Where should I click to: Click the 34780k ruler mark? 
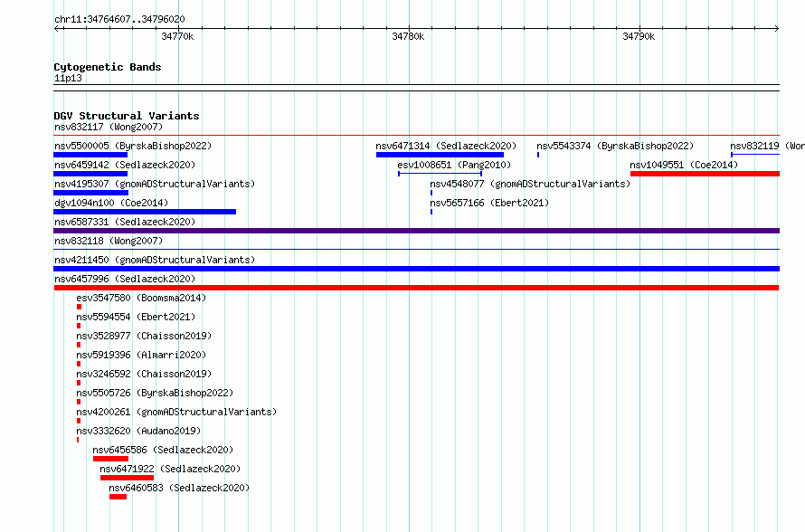click(408, 36)
